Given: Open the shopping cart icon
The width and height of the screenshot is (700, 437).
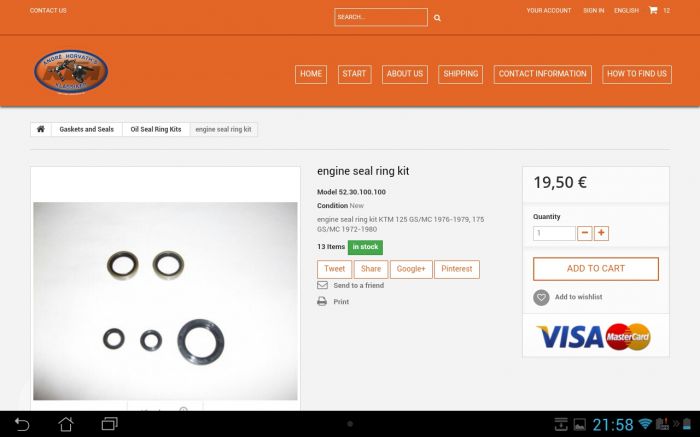Looking at the screenshot, I should 653,10.
